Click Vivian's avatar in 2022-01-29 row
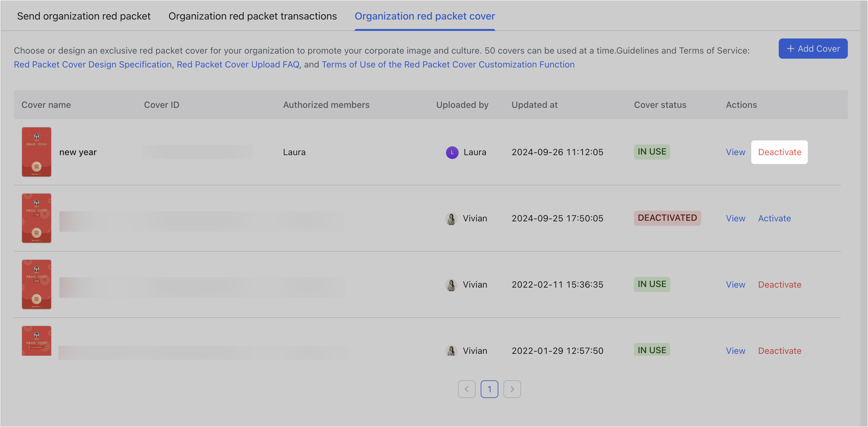 (x=451, y=351)
